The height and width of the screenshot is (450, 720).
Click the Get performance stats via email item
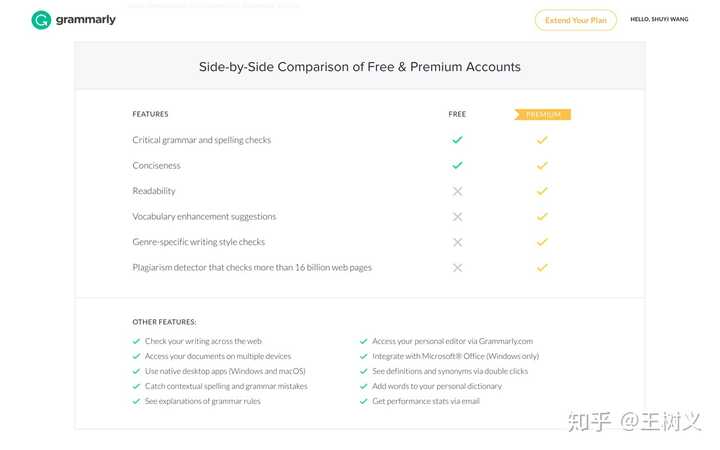point(426,401)
